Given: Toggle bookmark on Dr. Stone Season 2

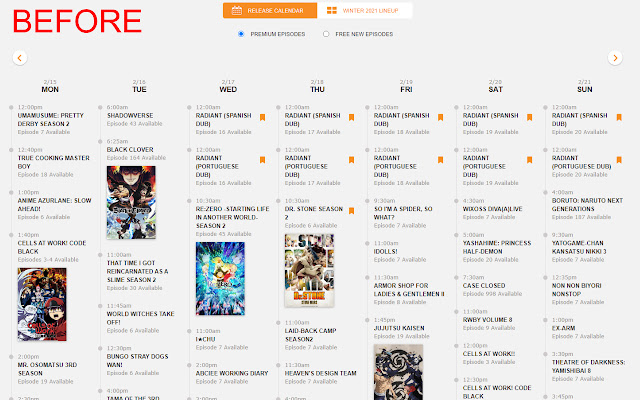Looking at the screenshot, I should [x=351, y=211].
